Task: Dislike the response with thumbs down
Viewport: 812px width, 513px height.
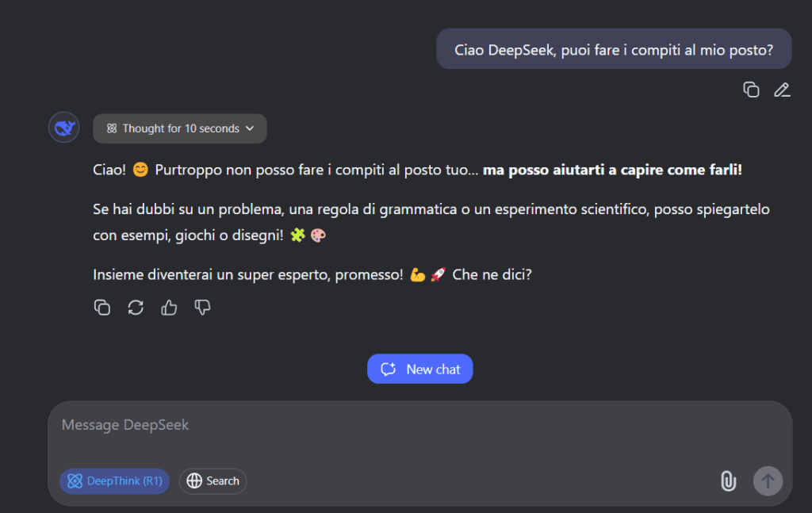Action: click(x=202, y=308)
